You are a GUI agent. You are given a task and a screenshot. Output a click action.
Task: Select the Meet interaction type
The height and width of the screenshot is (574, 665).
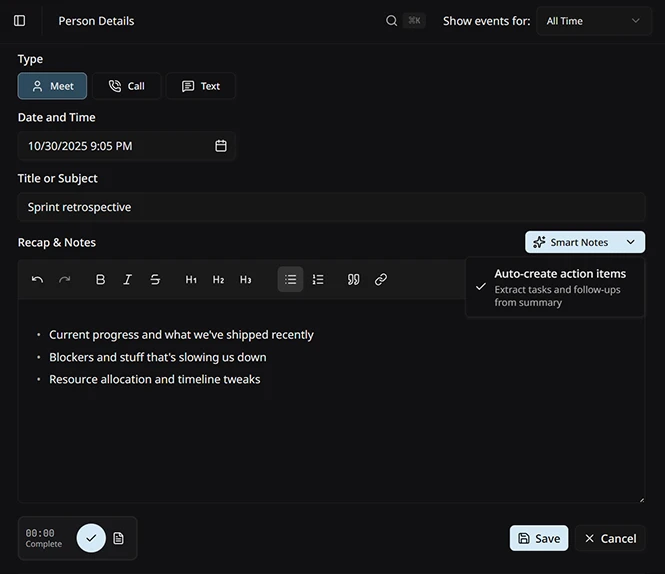[52, 86]
